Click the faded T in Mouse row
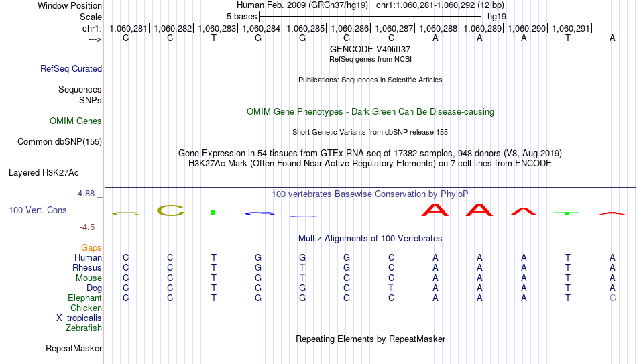Screen dimensions: 637x364 click(302, 278)
